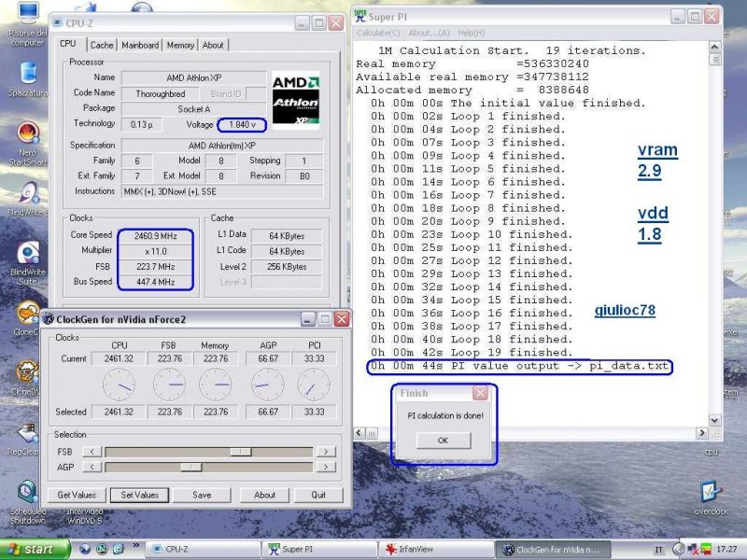Show hidden system tray icons arrow
Image resolution: width=747 pixels, height=560 pixels.
tap(679, 550)
